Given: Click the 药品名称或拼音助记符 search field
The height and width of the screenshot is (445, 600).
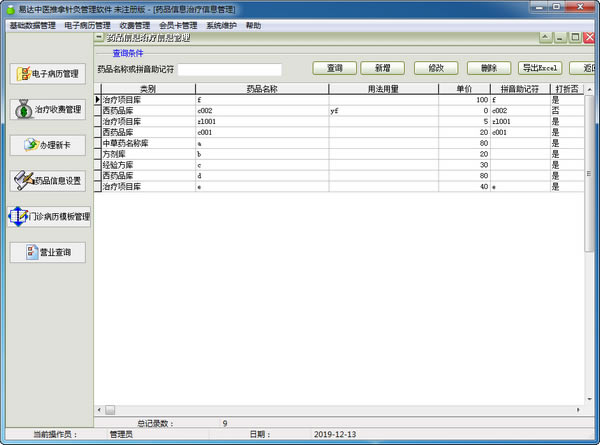Looking at the screenshot, I should [230, 70].
